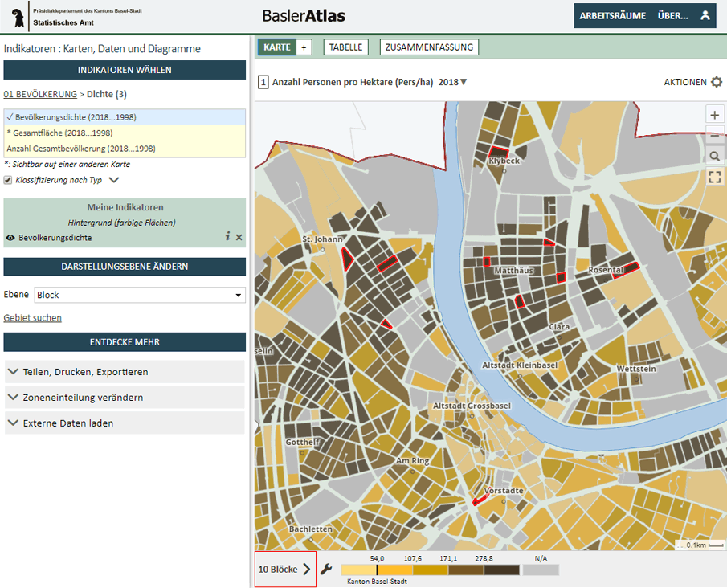Select Anzahl Gesamtbevölkerung (2018...1998) indicator
This screenshot has height=588, width=727.
click(125, 149)
